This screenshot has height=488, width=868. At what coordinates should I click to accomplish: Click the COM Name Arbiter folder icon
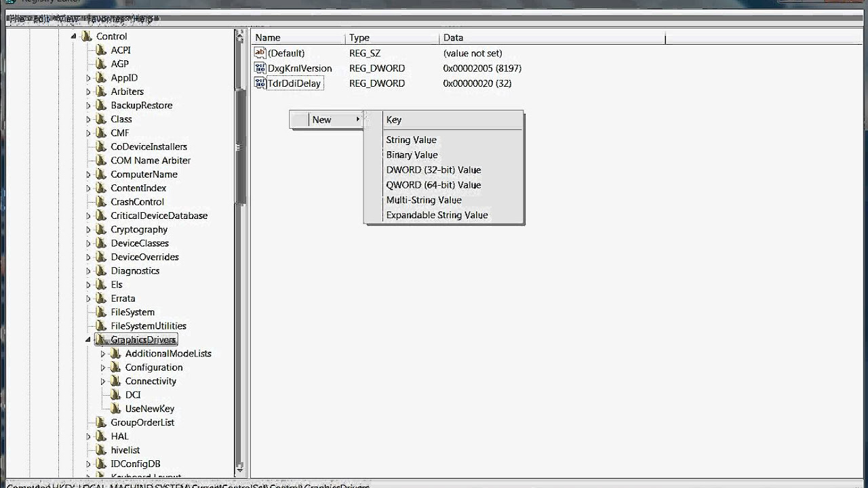(x=101, y=161)
